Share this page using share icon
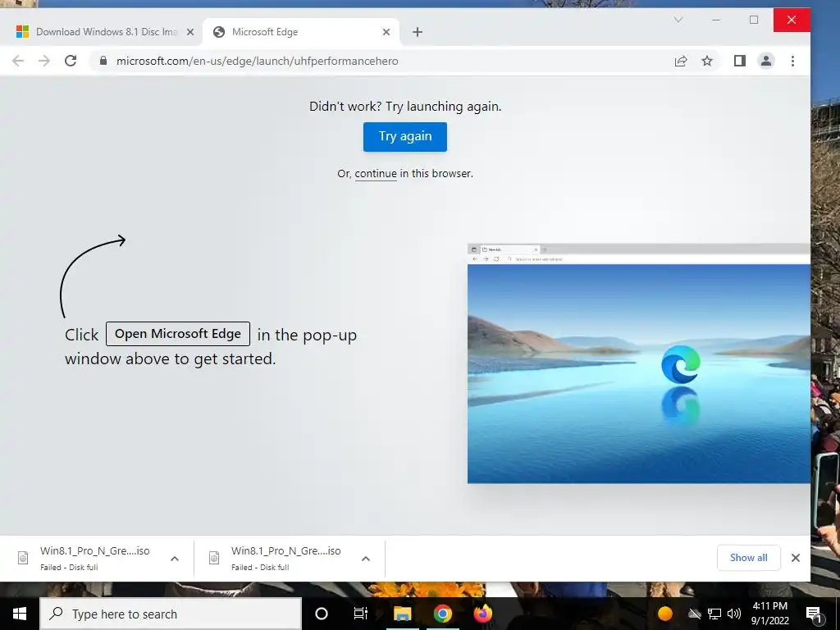This screenshot has height=630, width=840. tap(681, 61)
